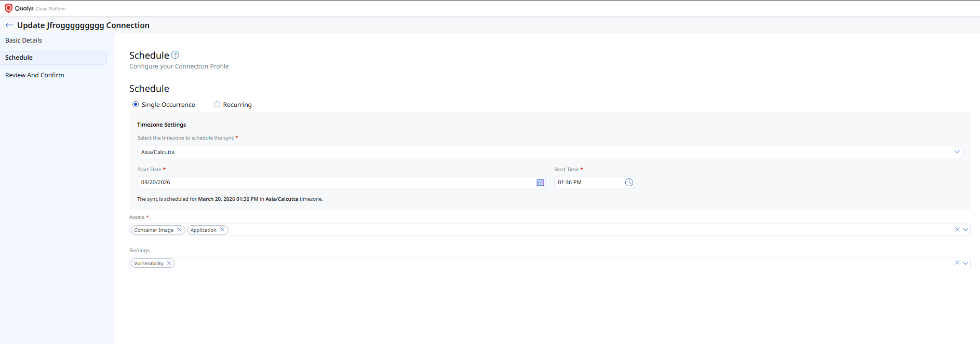
Task: Go to Review And Confirm step
Action: (35, 75)
